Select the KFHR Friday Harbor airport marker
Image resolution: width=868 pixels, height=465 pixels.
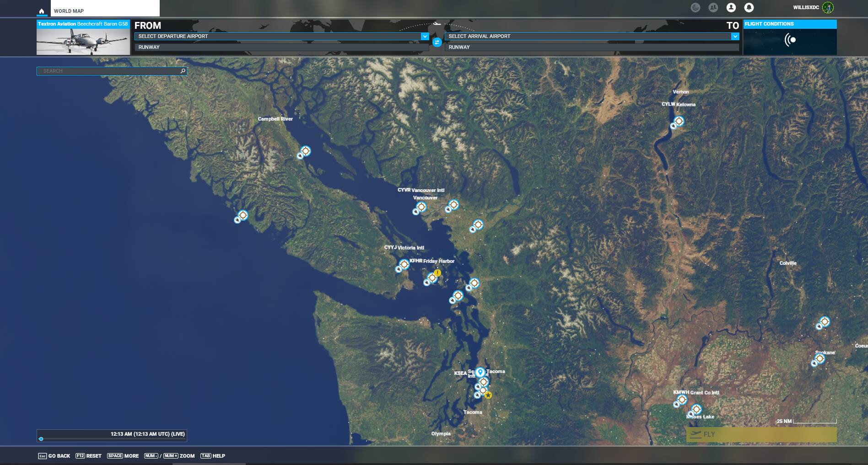coord(431,278)
